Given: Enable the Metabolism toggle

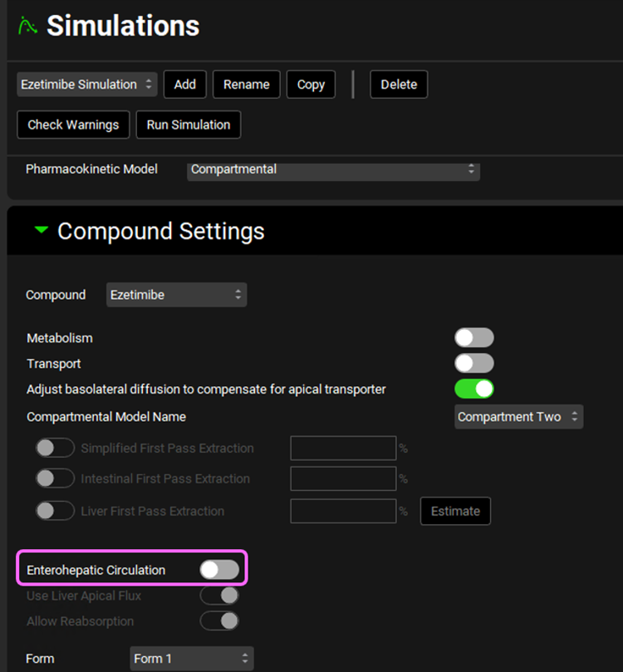Looking at the screenshot, I should 473,337.
